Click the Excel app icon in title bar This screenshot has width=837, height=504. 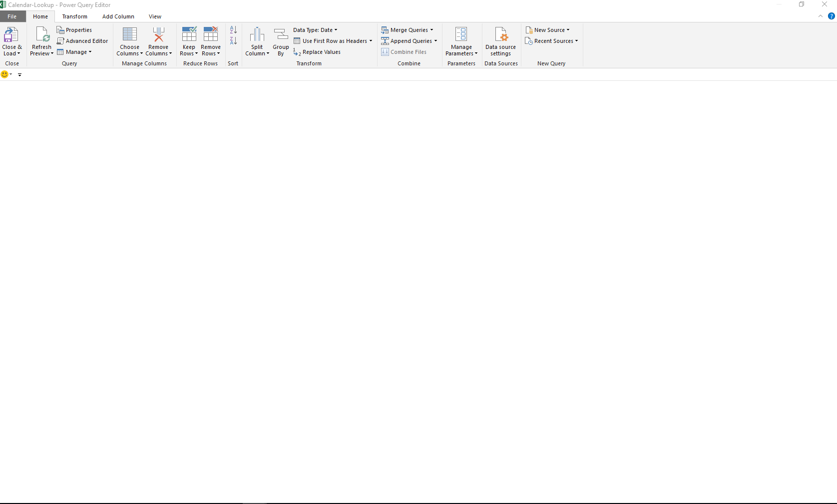click(x=3, y=4)
